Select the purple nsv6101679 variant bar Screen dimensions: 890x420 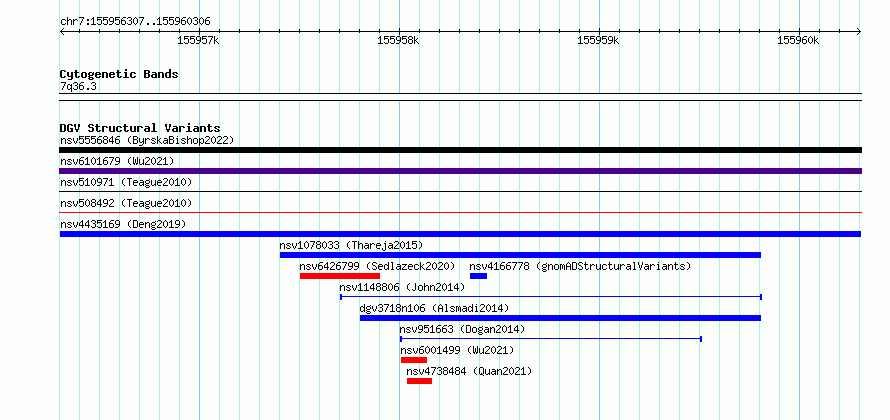460,171
